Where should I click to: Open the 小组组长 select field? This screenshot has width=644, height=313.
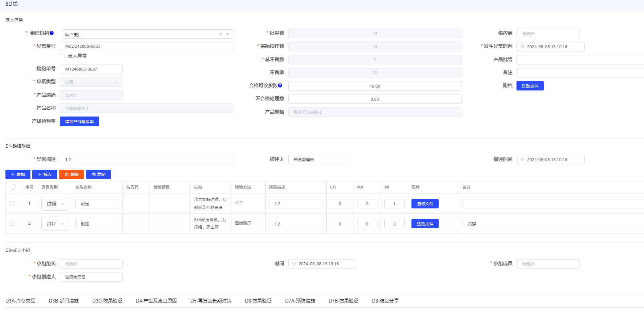(91, 264)
